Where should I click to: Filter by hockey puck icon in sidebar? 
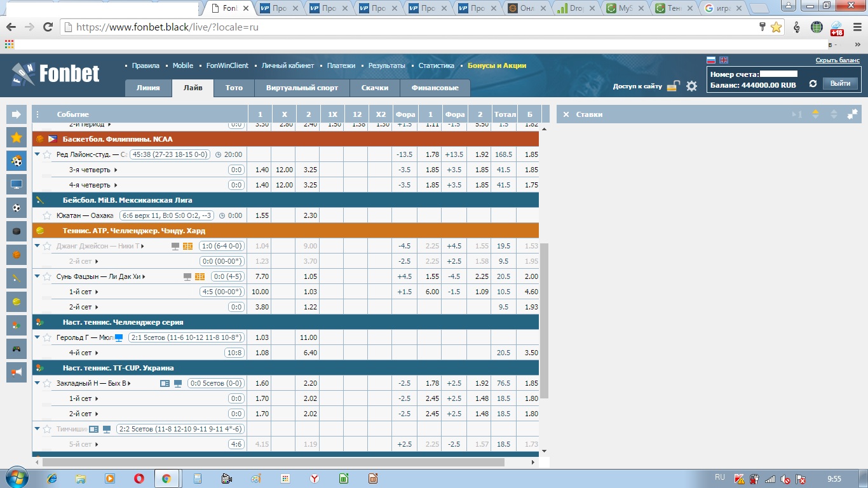pyautogui.click(x=17, y=231)
